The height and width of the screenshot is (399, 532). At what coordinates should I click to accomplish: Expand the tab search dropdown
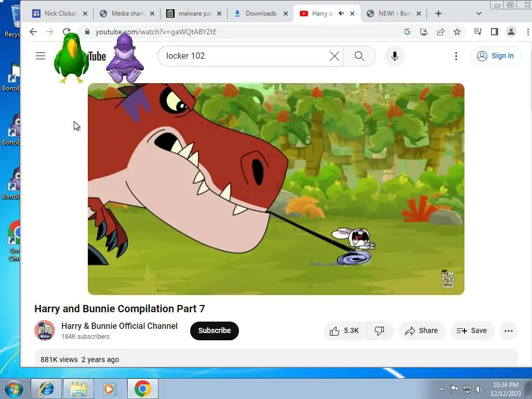[478, 14]
